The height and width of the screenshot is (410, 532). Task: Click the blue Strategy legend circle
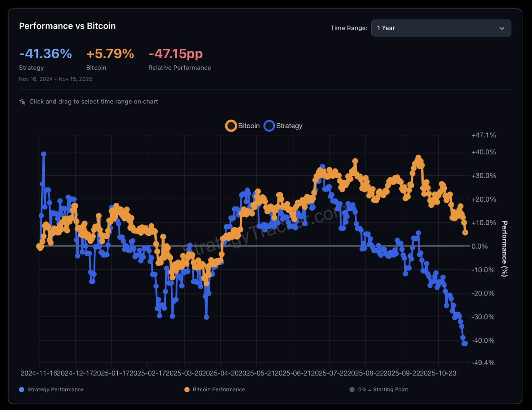point(269,126)
